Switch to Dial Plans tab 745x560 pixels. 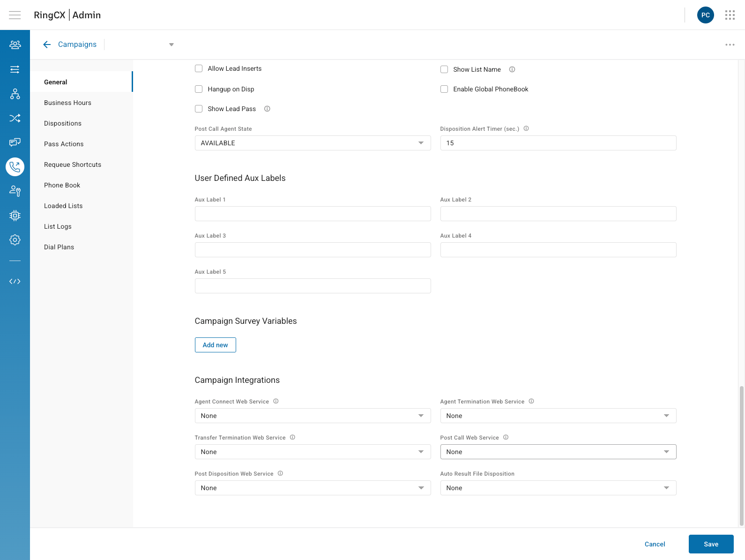coord(82,247)
